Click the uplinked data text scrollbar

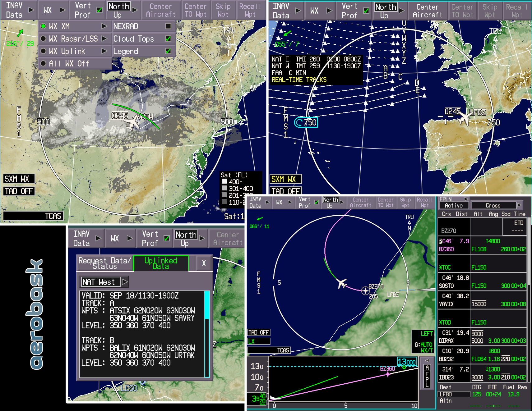(207, 334)
